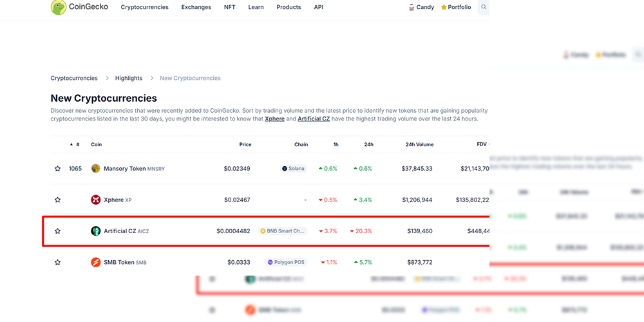The height and width of the screenshot is (322, 644).
Task: Open Portfolio with star icon
Action: 456,7
